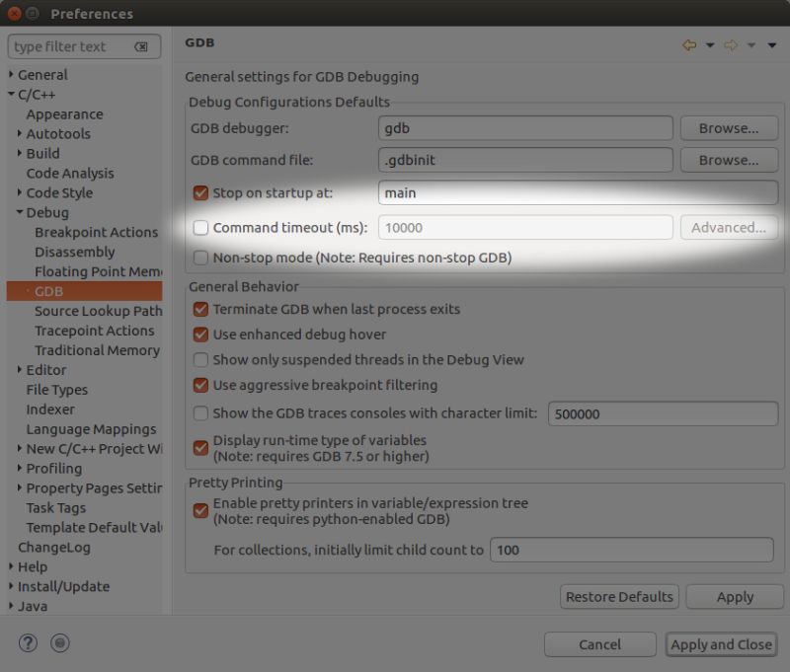Screen dimensions: 790x672
Task: Select Source Lookup Path in the sidebar
Action: [83, 311]
